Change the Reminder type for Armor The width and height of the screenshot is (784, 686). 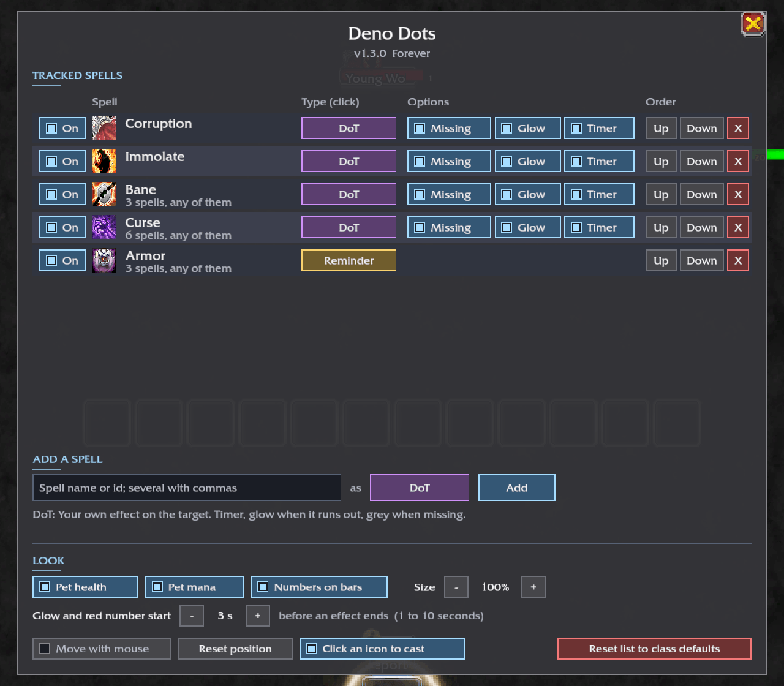pos(349,260)
